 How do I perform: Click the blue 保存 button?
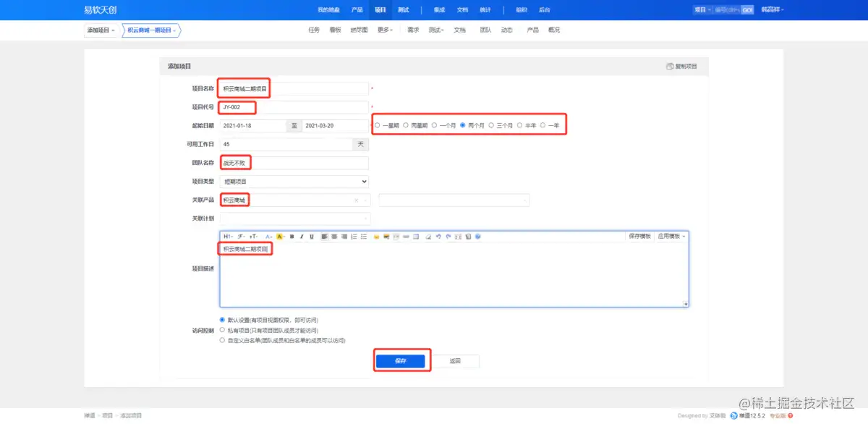401,360
